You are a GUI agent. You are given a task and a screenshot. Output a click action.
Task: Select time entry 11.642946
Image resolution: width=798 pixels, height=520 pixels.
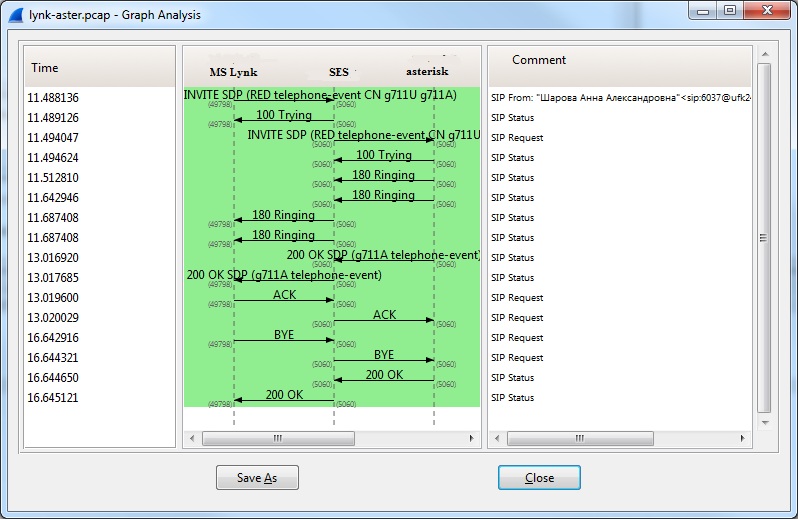pos(53,198)
